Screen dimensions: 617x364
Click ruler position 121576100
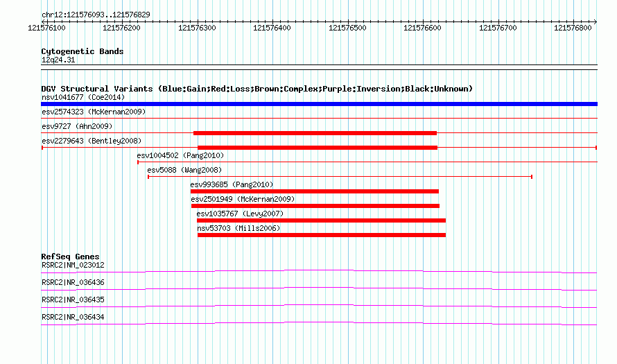pos(46,28)
